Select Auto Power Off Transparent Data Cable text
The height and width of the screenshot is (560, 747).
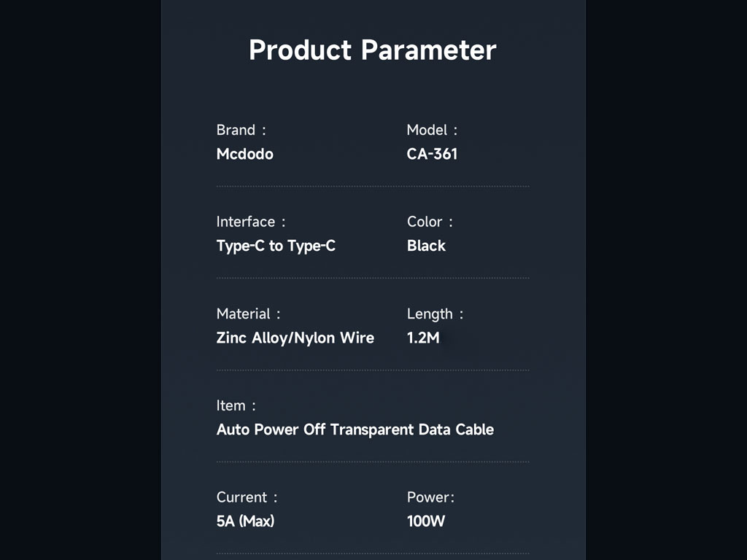tap(355, 429)
